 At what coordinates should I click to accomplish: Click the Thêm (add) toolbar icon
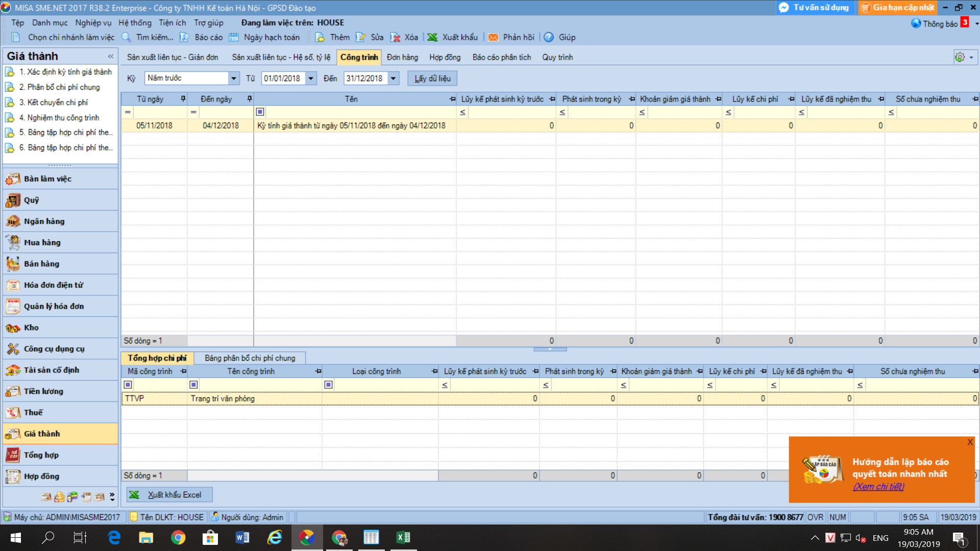point(320,37)
